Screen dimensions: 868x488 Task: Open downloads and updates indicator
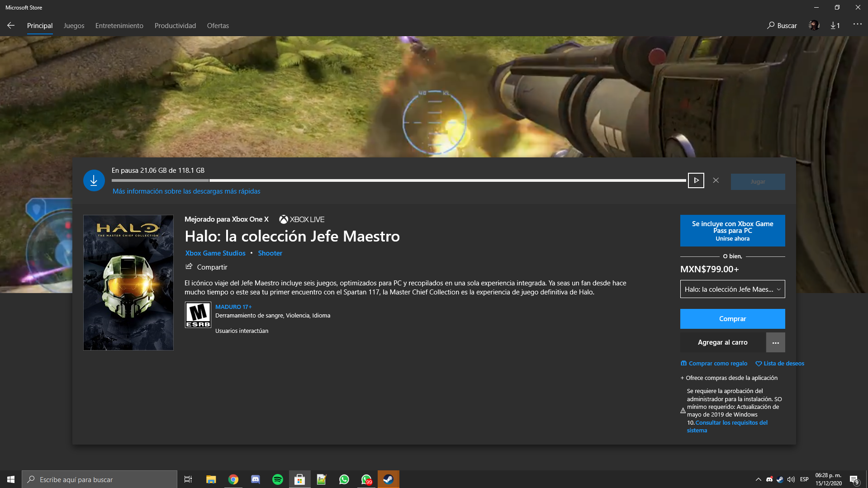tap(835, 26)
